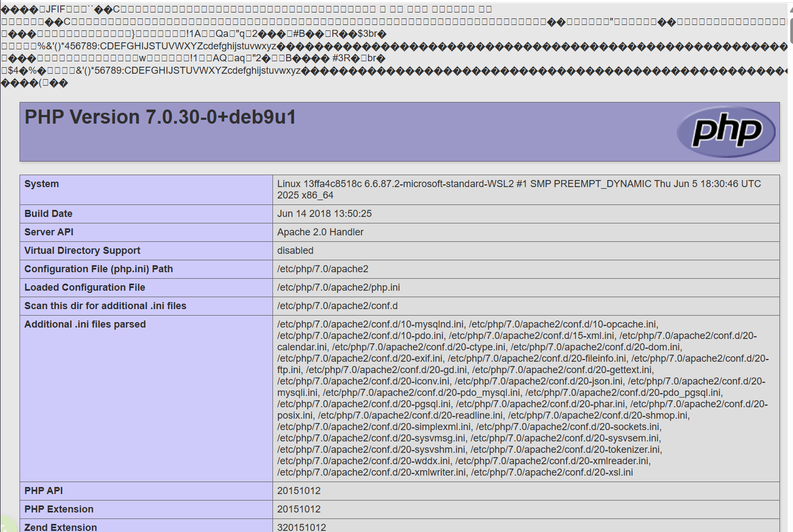Viewport: 793px width, 532px height.
Task: Click the 10-mysqlnd.ini path entry
Action: tap(371, 324)
